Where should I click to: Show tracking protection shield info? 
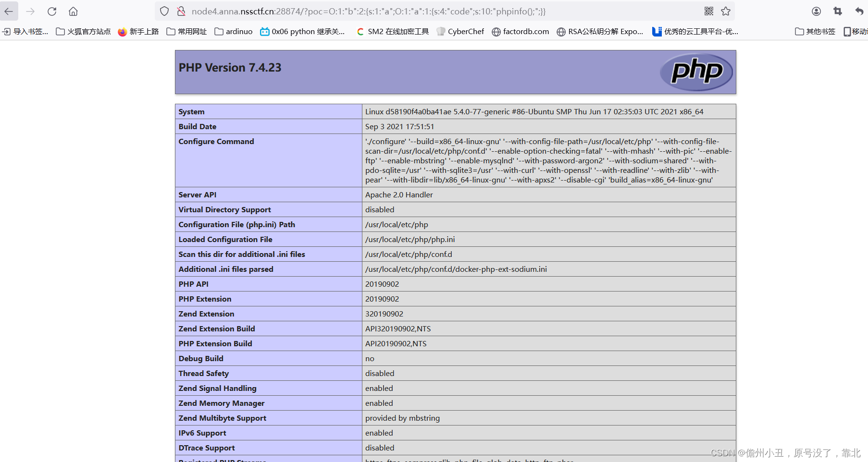(x=164, y=11)
